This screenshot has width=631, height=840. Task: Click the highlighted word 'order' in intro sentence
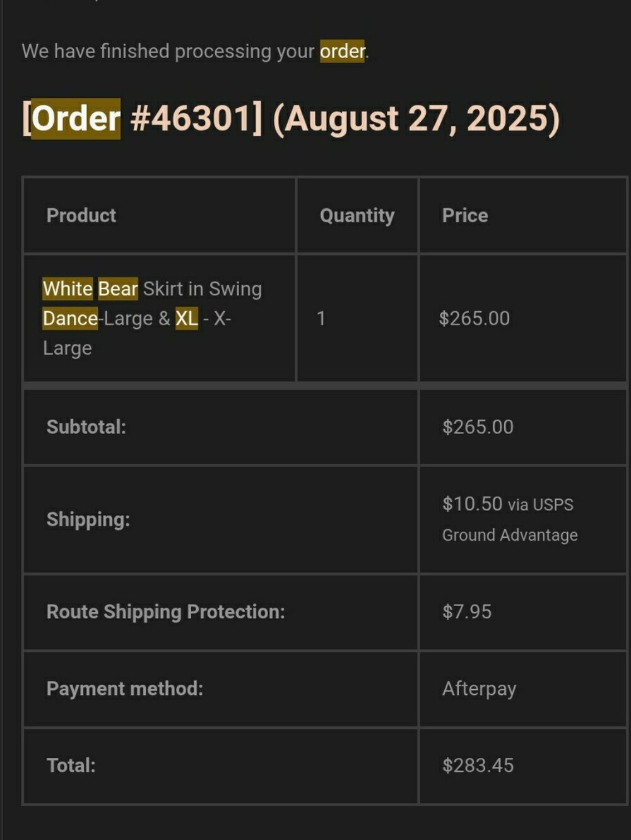[x=343, y=51]
